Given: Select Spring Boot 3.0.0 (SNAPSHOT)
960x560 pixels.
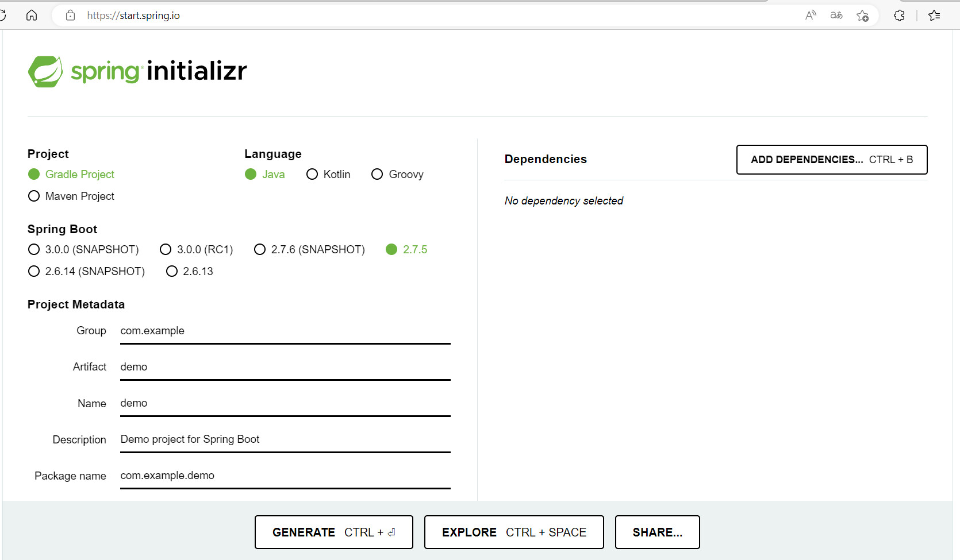Looking at the screenshot, I should (84, 249).
